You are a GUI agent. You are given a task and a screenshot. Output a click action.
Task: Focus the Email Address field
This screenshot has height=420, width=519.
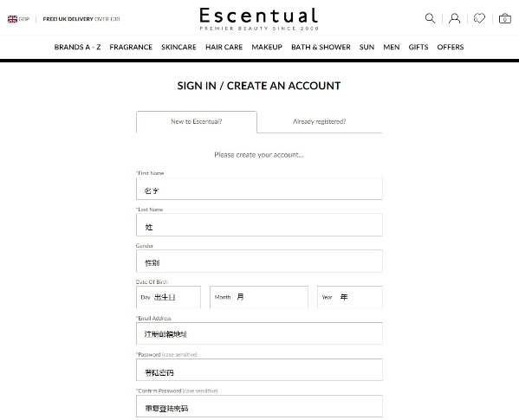click(259, 333)
